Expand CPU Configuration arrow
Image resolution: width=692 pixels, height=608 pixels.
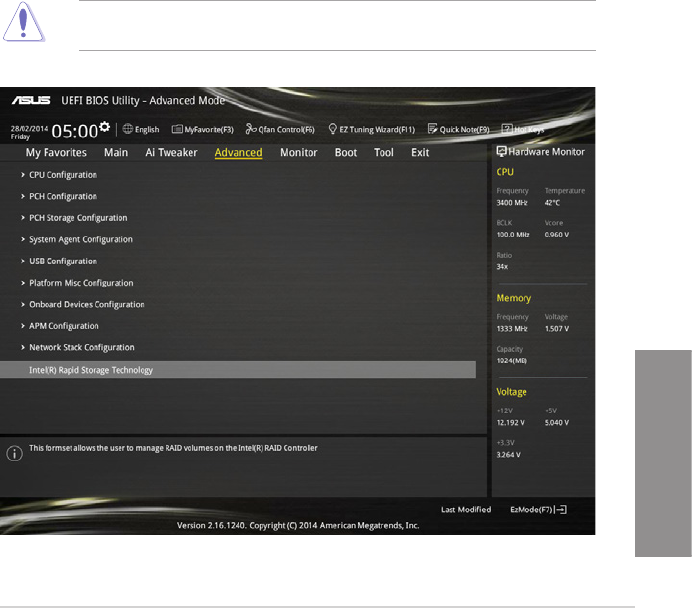(x=23, y=175)
